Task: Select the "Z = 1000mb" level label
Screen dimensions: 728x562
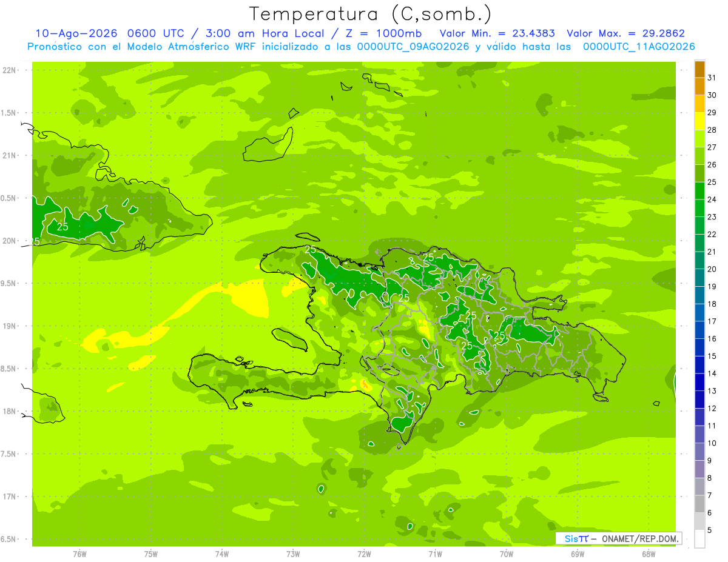Action: click(x=385, y=33)
